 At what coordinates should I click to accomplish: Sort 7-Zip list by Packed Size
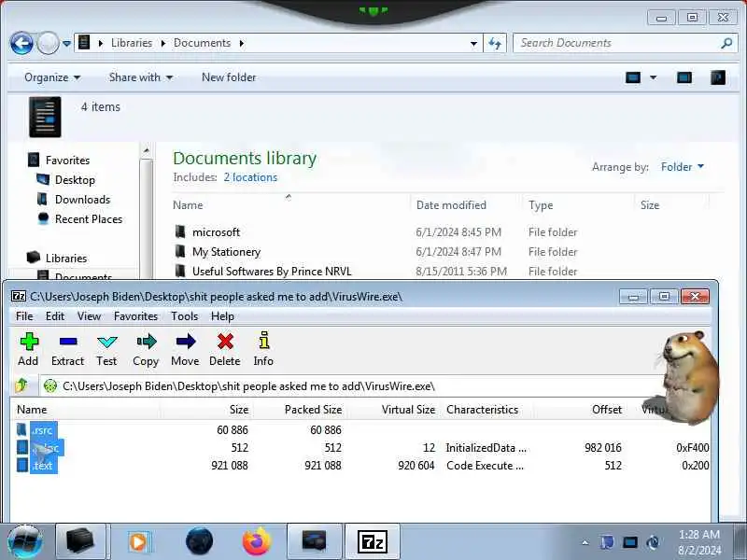(x=313, y=410)
